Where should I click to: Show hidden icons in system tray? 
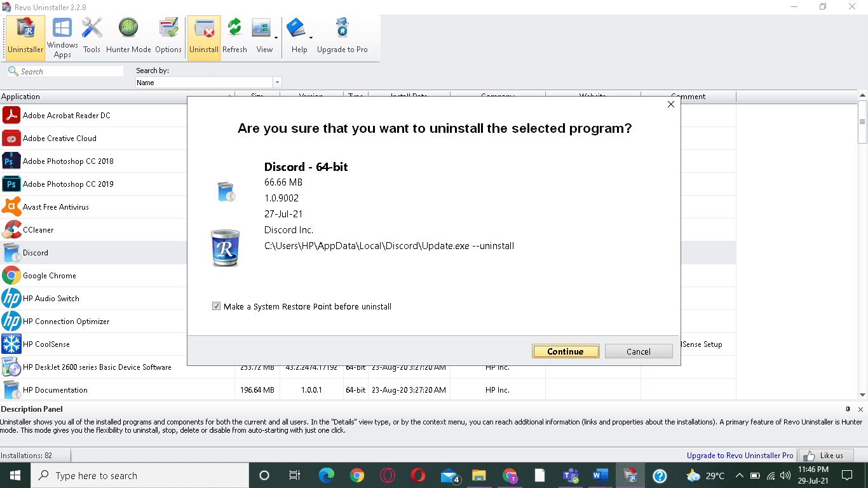(x=739, y=475)
